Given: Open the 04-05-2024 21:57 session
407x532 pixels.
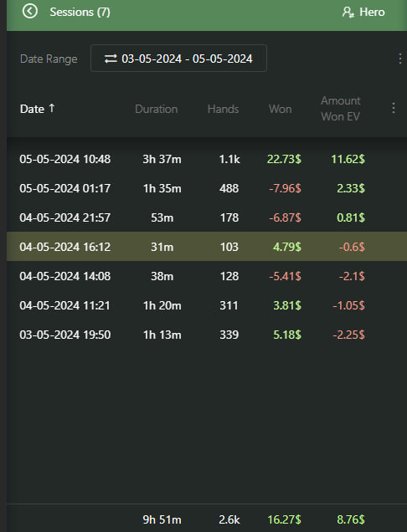Looking at the screenshot, I should coord(207,217).
